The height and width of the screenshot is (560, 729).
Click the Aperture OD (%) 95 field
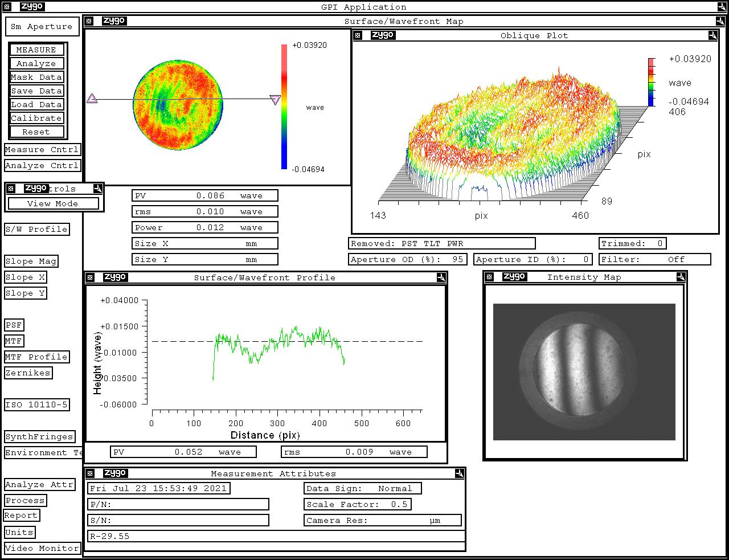[408, 259]
